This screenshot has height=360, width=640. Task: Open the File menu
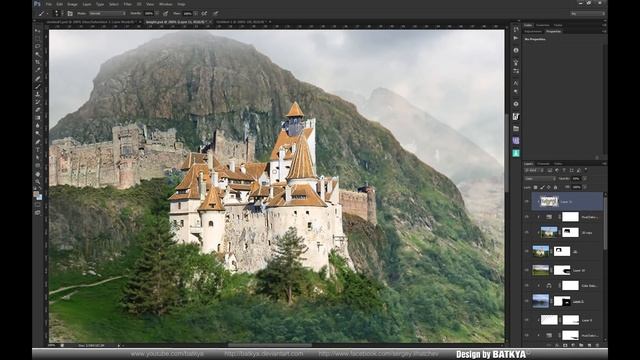[x=49, y=4]
